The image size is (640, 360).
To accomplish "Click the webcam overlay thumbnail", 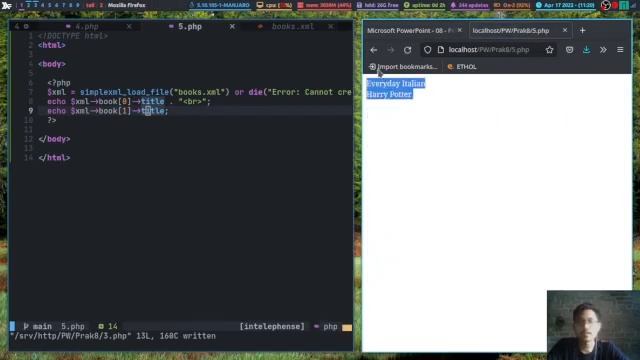I will point(593,325).
